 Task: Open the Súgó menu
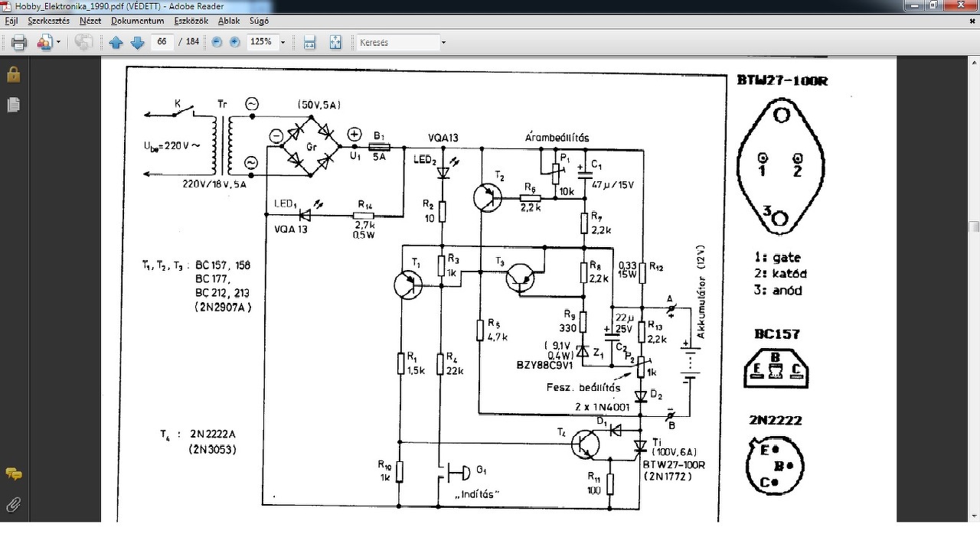click(259, 21)
